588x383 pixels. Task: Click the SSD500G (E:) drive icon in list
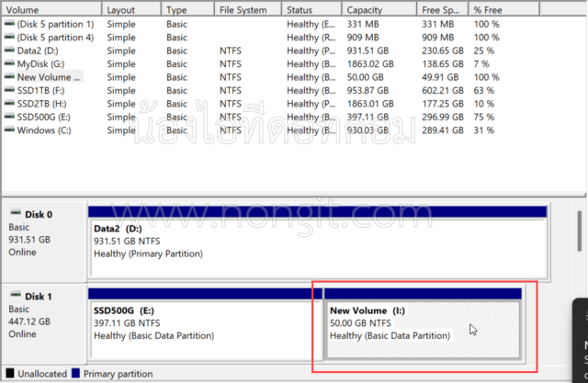coord(9,117)
